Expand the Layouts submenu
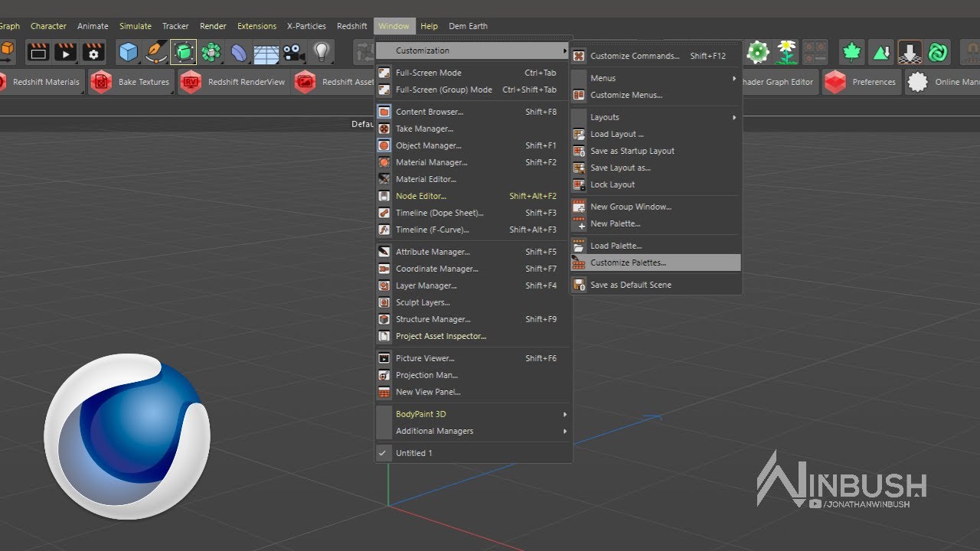The width and height of the screenshot is (980, 551). point(656,117)
